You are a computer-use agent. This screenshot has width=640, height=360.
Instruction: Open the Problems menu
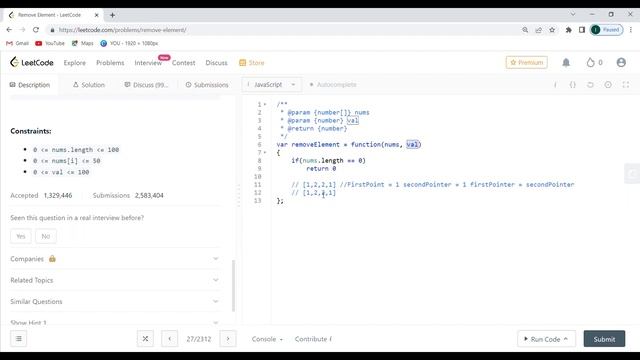pyautogui.click(x=110, y=63)
